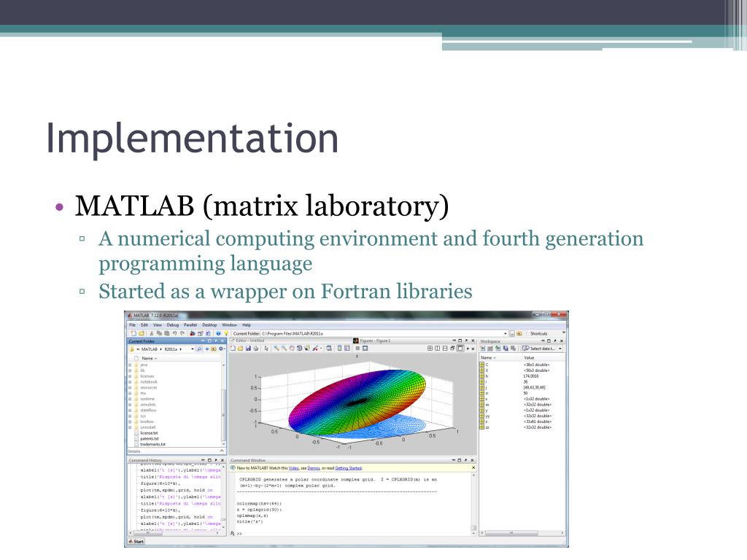Image resolution: width=747 pixels, height=560 pixels.
Task: Select the Pan hand tool in figure toolbar
Action: click(x=292, y=348)
